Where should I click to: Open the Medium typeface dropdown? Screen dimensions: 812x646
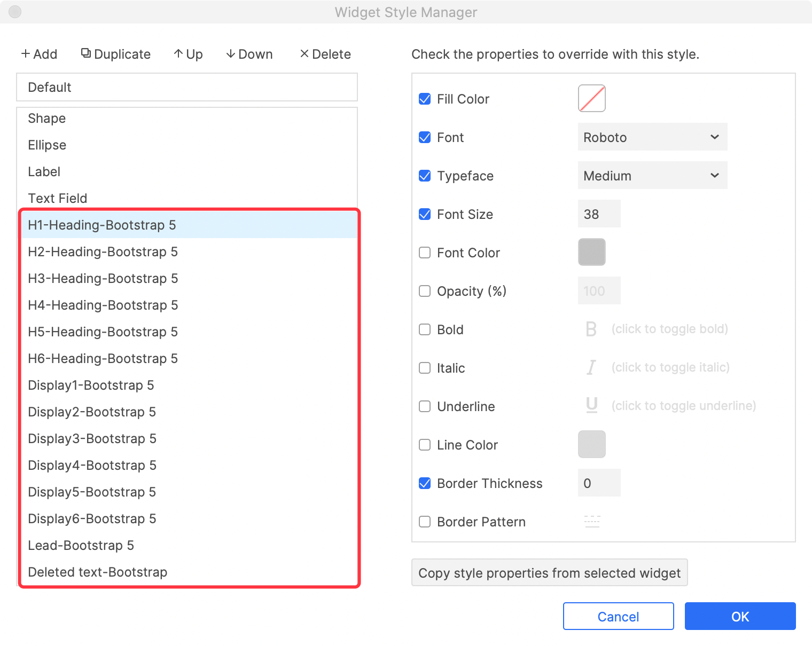tap(652, 176)
